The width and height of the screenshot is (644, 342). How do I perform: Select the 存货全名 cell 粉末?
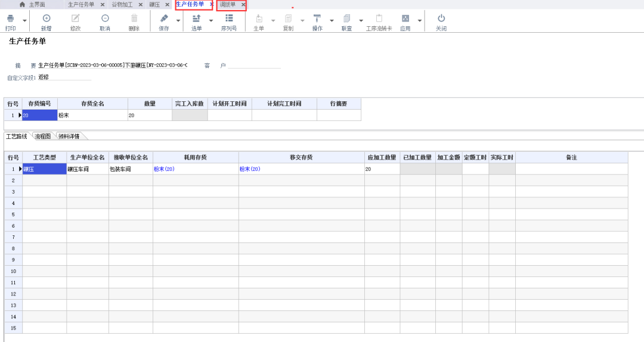(x=93, y=116)
